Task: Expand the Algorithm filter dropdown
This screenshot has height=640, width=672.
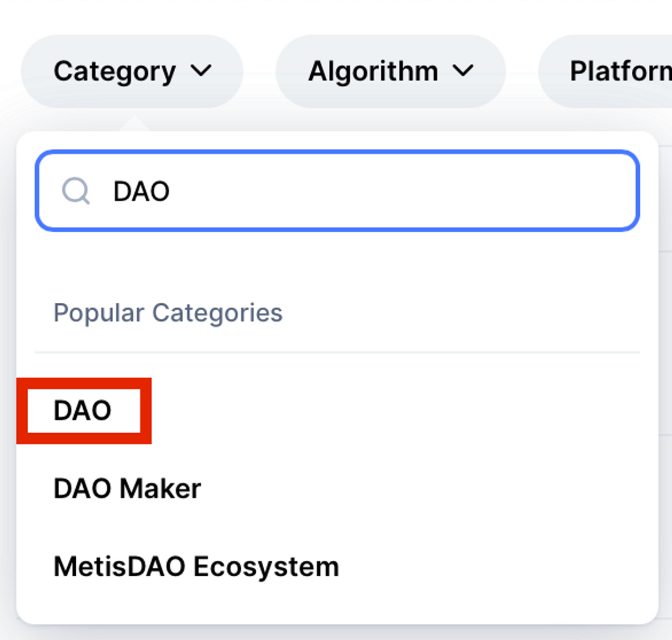Action: point(391,71)
